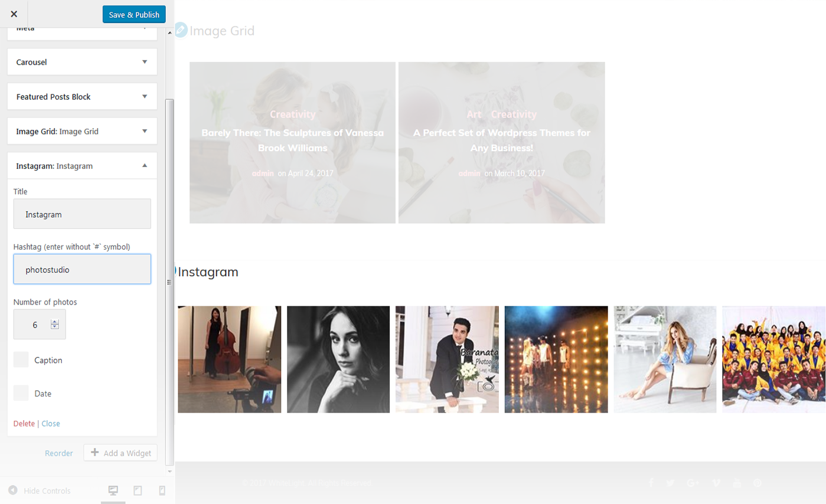Image resolution: width=826 pixels, height=504 pixels.
Task: Switch to tablet preview device icon
Action: coord(138,490)
